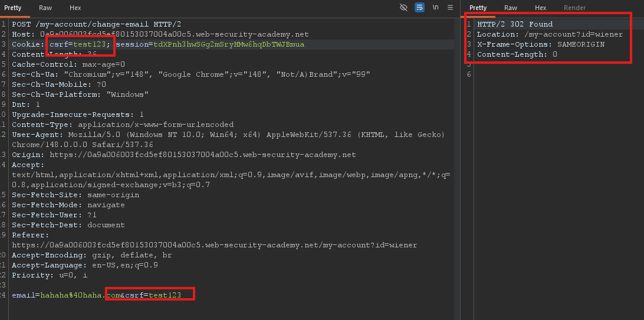Click the Upgrade-Insecure-Requests header

coord(78,115)
